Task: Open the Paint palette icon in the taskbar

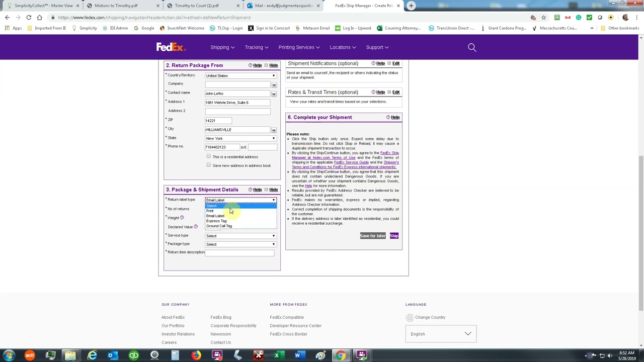Action: tap(320, 355)
